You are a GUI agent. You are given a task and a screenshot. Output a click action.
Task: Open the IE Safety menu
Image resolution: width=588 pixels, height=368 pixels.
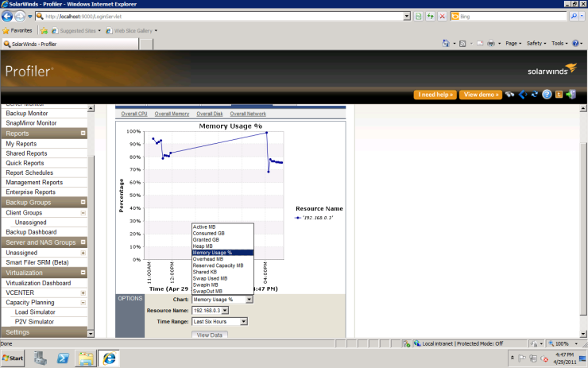(536, 44)
